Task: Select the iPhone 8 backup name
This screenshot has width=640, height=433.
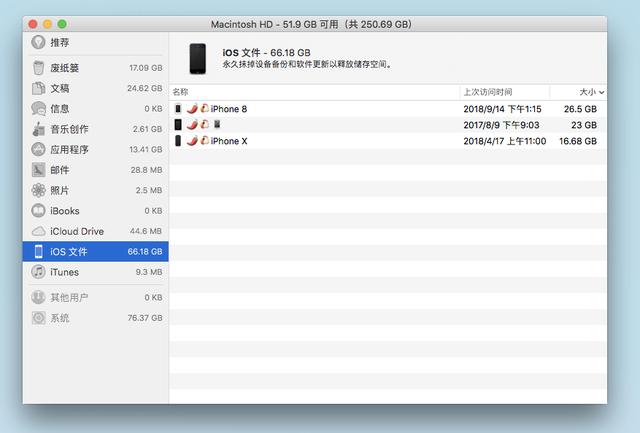Action: 229,109
